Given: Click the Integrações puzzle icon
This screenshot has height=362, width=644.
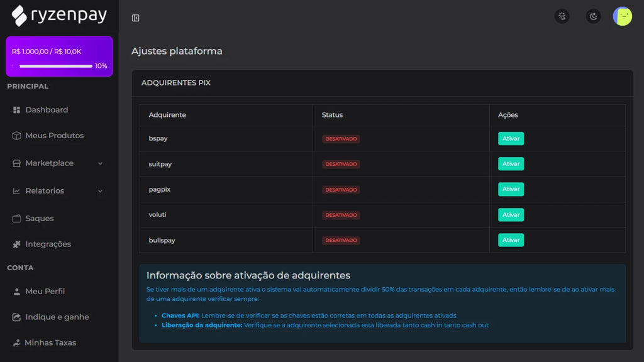Looking at the screenshot, I should [17, 244].
